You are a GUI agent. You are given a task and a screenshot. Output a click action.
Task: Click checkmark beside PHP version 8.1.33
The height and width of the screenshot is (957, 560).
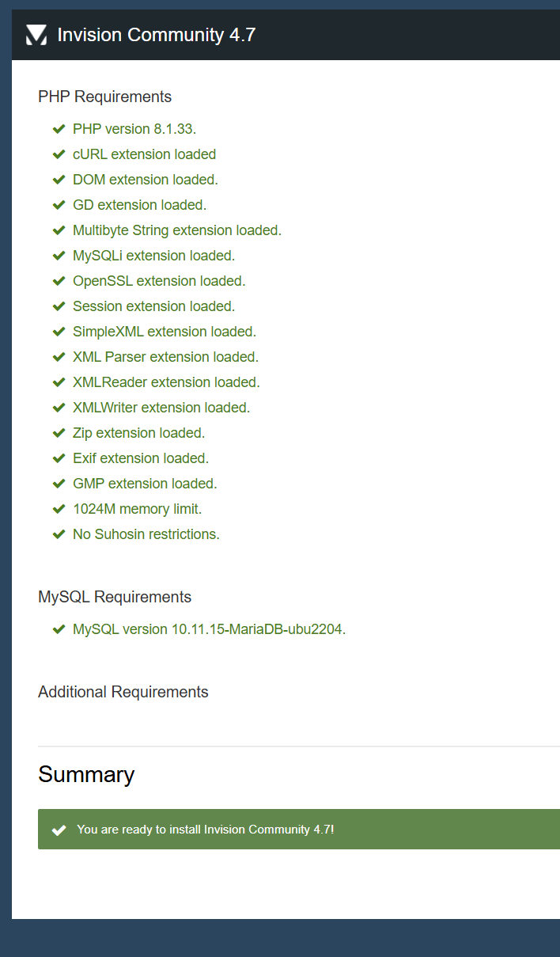pyautogui.click(x=59, y=129)
